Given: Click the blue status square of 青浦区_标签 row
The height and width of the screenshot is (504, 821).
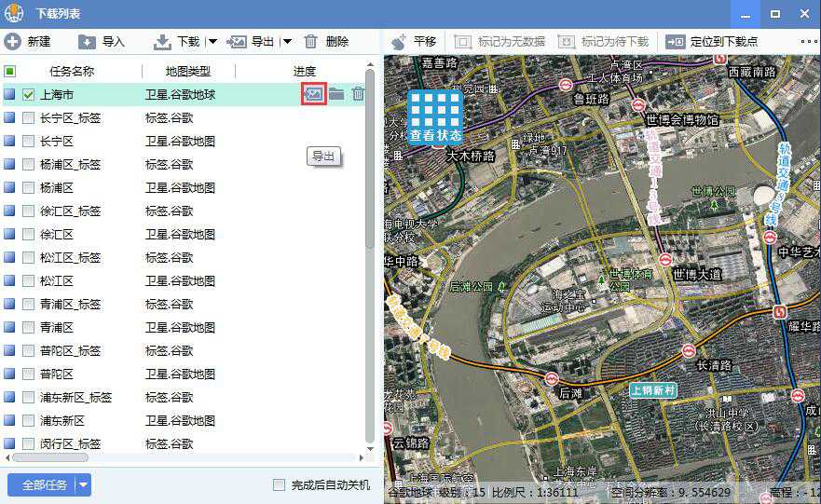Looking at the screenshot, I should click(x=9, y=304).
